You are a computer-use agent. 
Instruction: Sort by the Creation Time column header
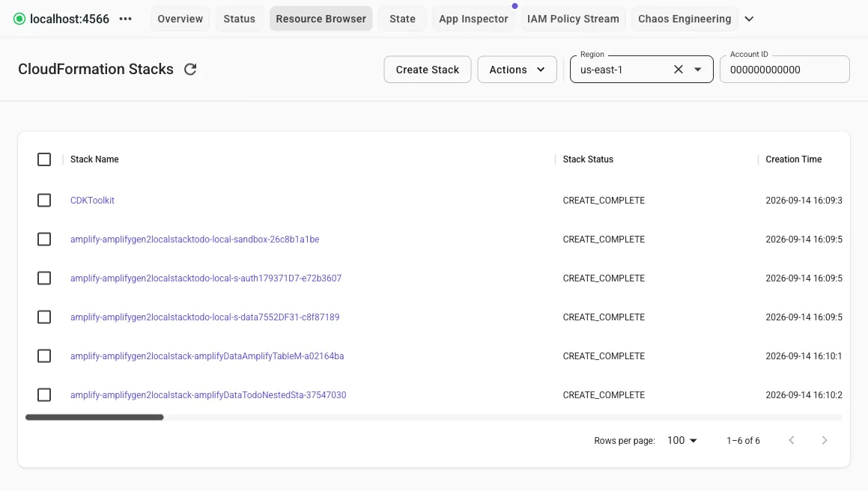[793, 159]
